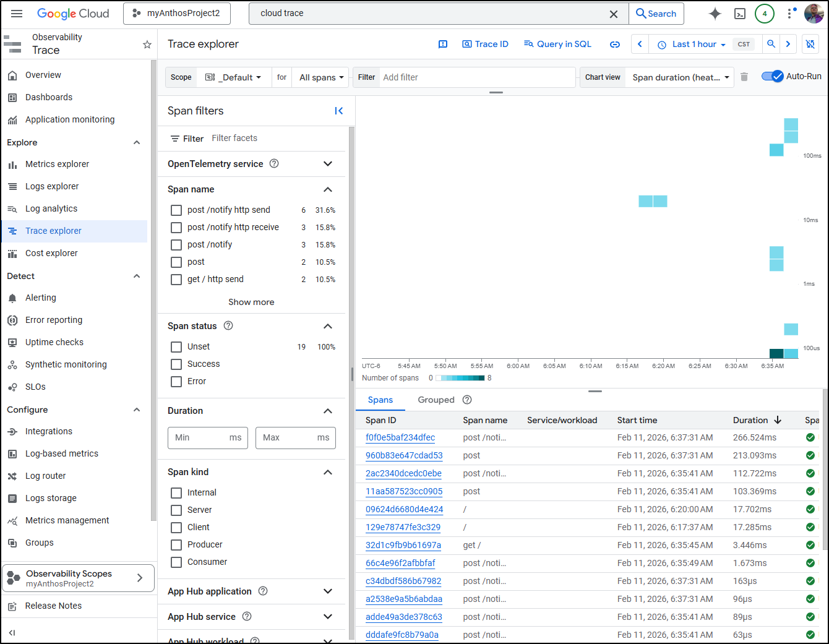The width and height of the screenshot is (829, 644).
Task: Click the copy link icon
Action: [x=614, y=45]
